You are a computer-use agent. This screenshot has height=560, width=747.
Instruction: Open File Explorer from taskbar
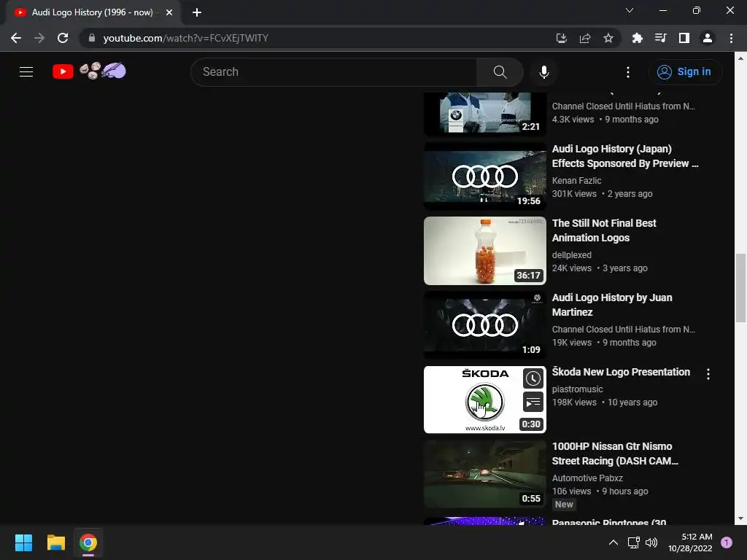coord(55,542)
